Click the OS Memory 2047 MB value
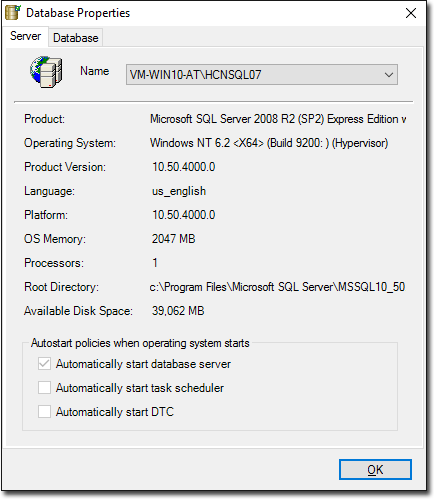Viewport: 434px width, 499px height. (x=174, y=239)
